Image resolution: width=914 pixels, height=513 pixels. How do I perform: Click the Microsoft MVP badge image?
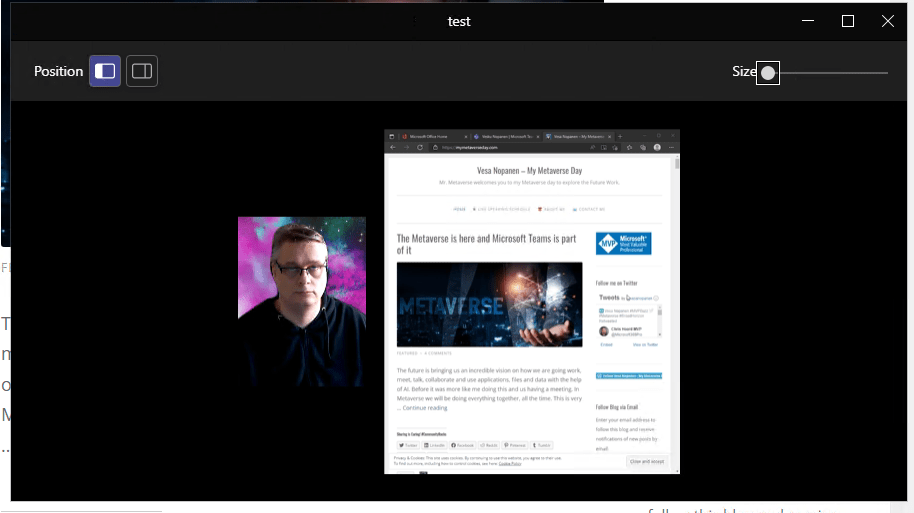(623, 243)
